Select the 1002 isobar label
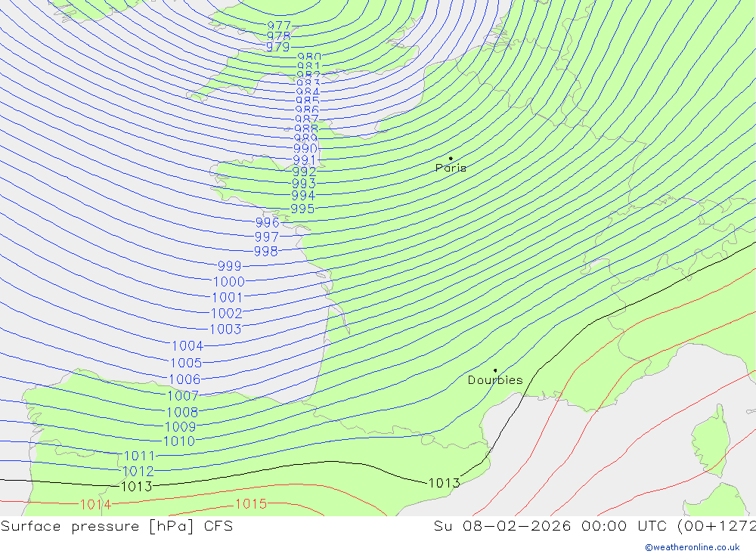Screen dimensions: 756x554 tap(227, 314)
